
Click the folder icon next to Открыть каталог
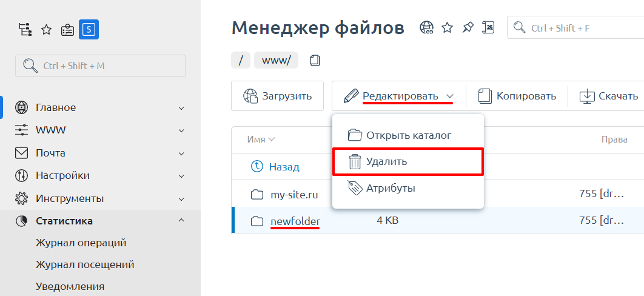pos(355,135)
